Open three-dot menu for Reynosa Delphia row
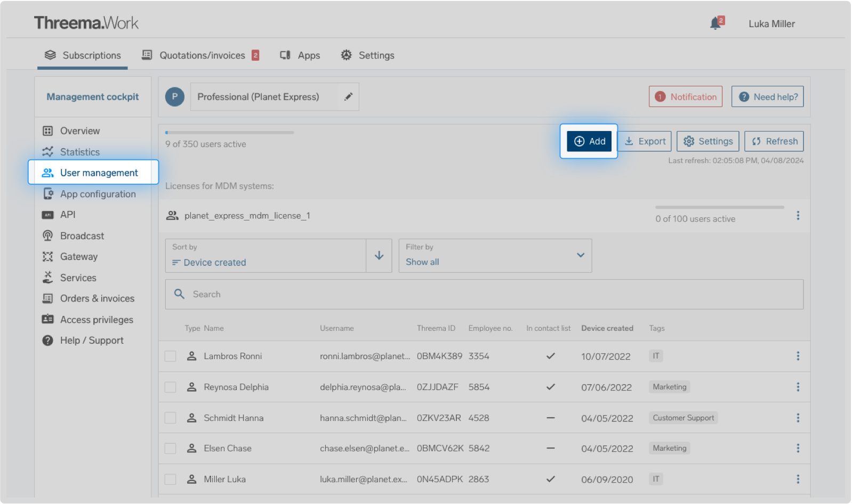Viewport: 852px width, 504px height. coord(798,387)
